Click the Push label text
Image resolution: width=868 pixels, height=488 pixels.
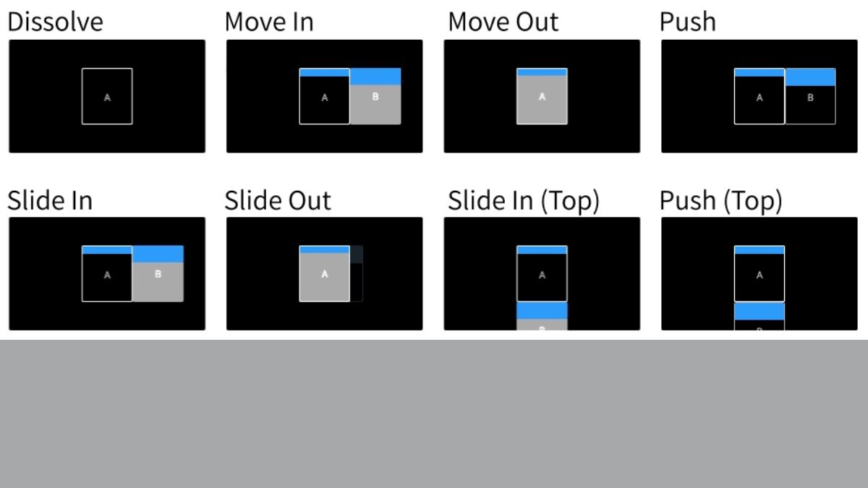(688, 22)
